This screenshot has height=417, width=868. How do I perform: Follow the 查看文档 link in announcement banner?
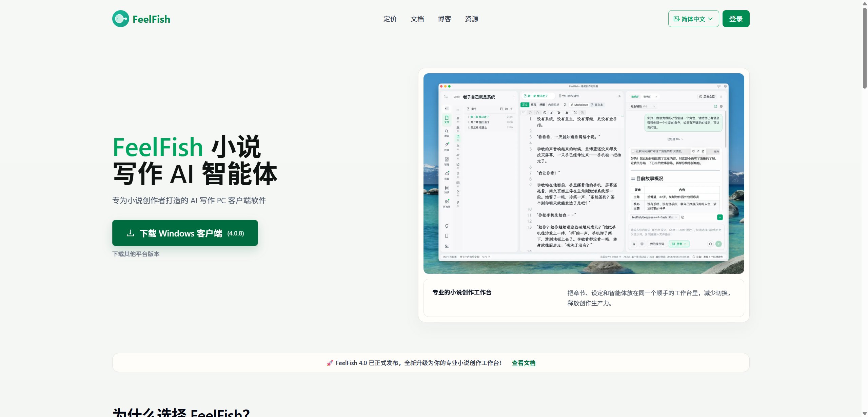pyautogui.click(x=524, y=363)
